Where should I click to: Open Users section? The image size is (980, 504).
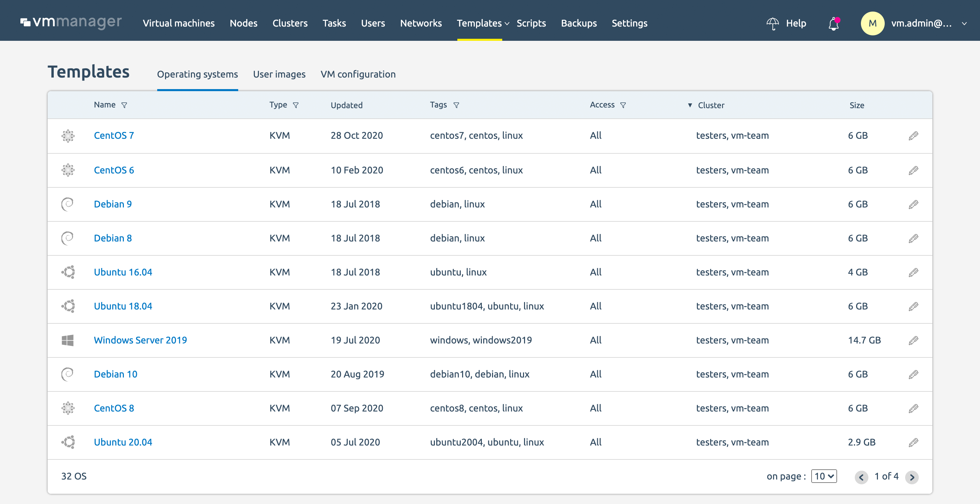click(373, 23)
